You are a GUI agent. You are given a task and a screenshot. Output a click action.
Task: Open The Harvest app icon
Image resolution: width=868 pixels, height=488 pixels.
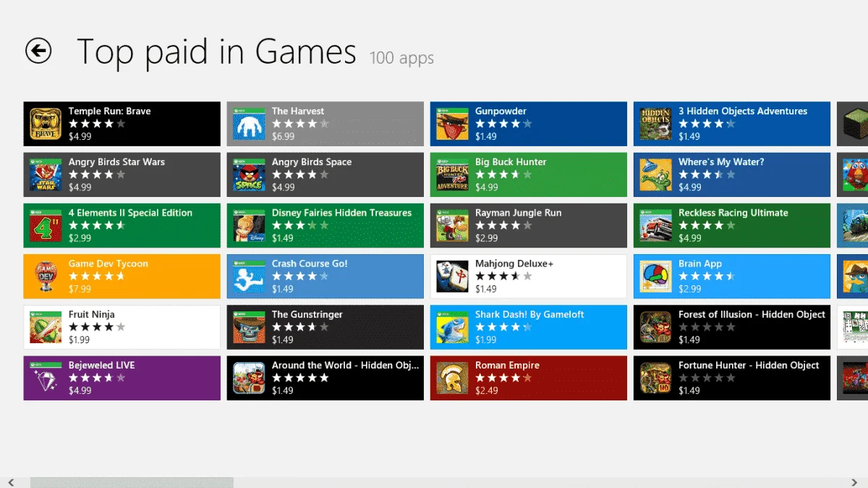coord(249,124)
